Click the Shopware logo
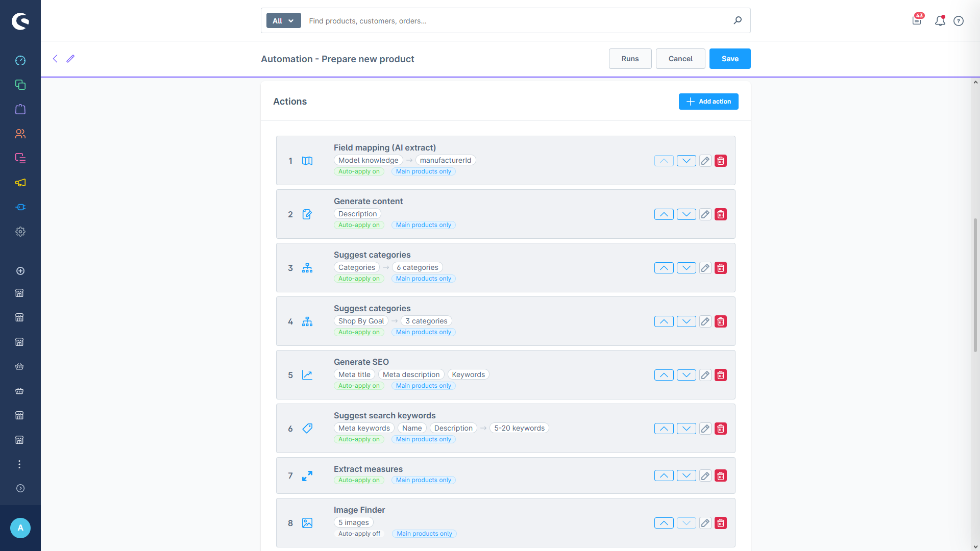 (20, 21)
